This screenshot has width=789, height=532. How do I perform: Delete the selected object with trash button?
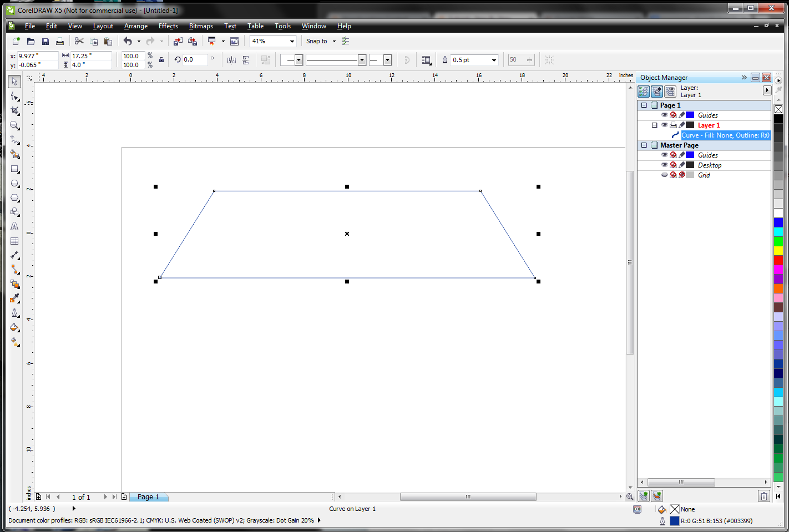764,496
